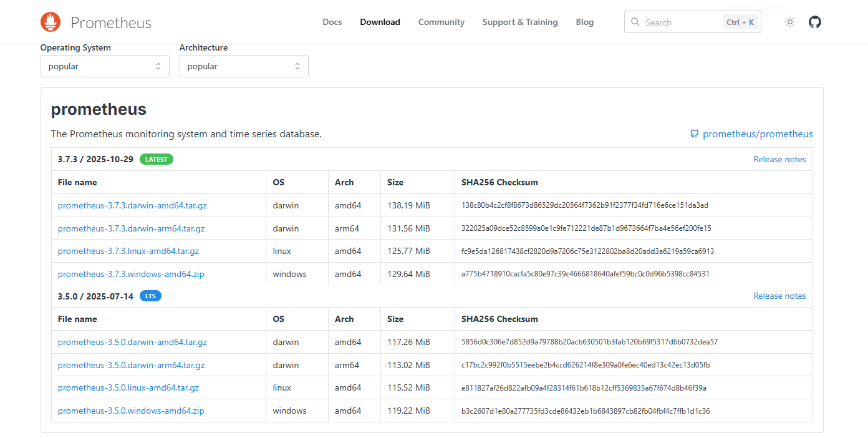Click the blue LTS badge

[x=150, y=296]
